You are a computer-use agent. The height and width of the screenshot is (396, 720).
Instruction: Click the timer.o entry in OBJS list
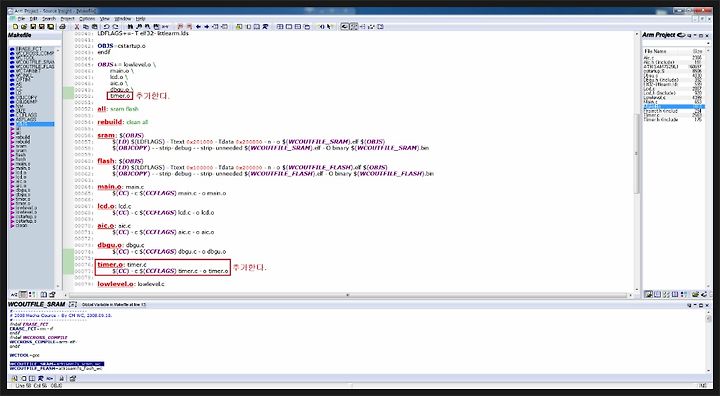pyautogui.click(x=120, y=96)
